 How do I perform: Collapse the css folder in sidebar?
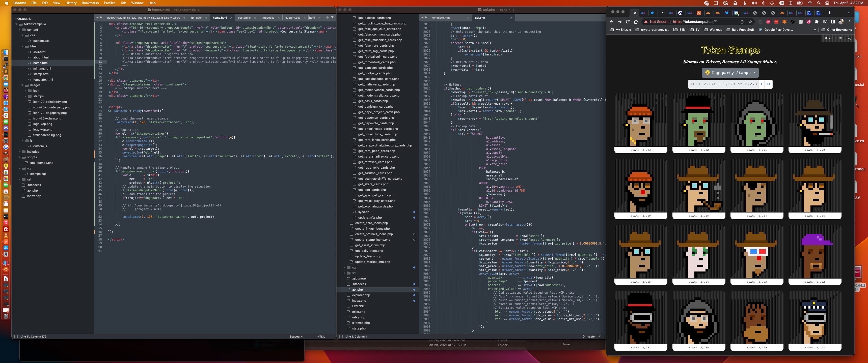pyautogui.click(x=22, y=35)
